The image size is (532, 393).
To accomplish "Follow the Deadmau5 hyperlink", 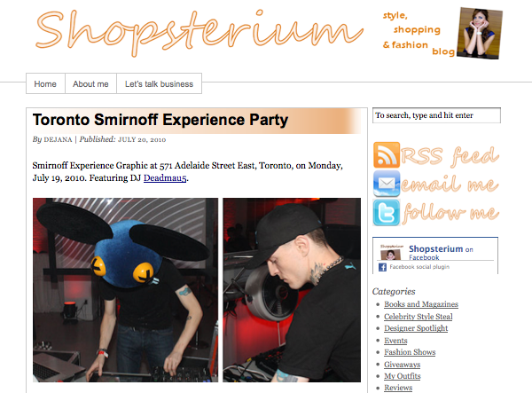I will tap(165, 178).
